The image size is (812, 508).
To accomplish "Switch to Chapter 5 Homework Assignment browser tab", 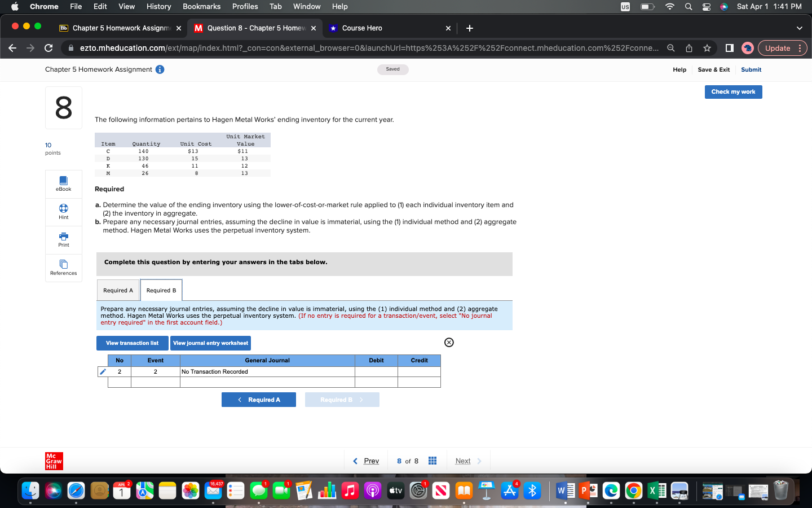I will [x=121, y=28].
